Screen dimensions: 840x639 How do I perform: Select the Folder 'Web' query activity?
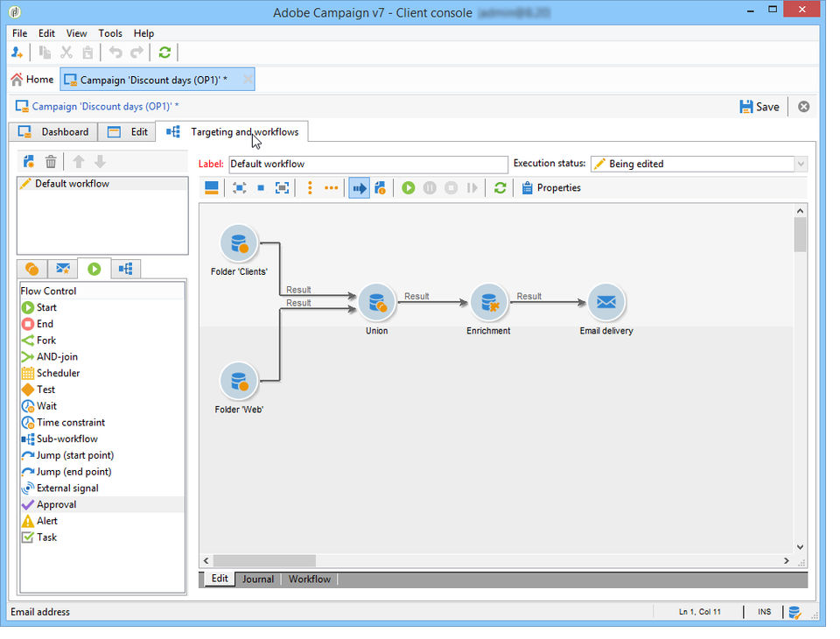[x=239, y=381]
